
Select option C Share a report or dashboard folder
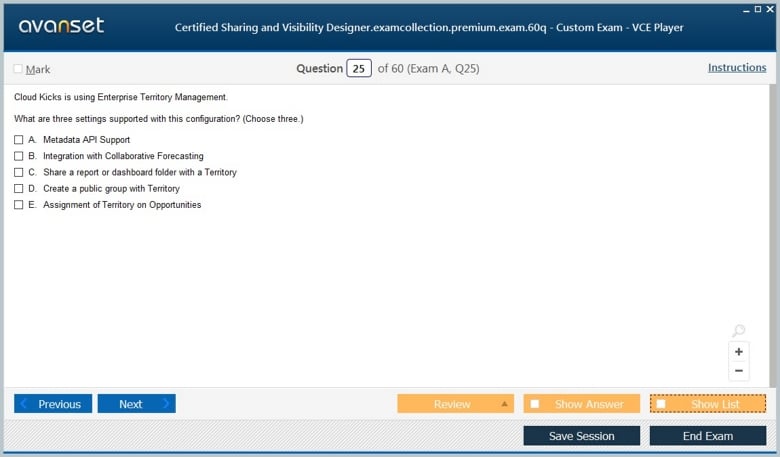[x=18, y=172]
